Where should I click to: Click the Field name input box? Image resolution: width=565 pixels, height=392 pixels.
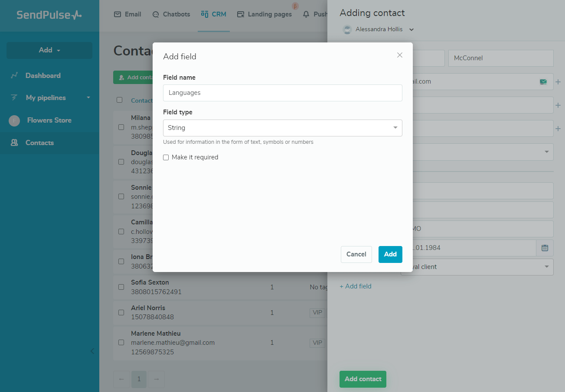282,93
